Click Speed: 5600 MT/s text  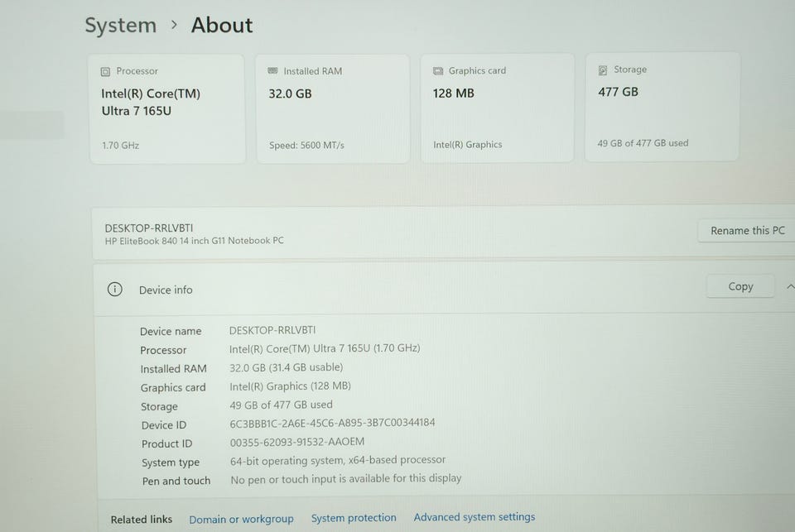[306, 146]
